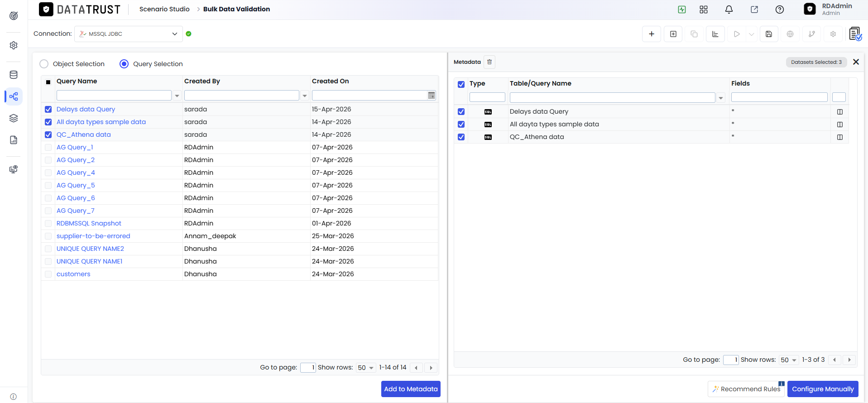Viewport: 868px width, 403px height.
Task: Uncheck Delays data Query in query list
Action: pos(48,109)
